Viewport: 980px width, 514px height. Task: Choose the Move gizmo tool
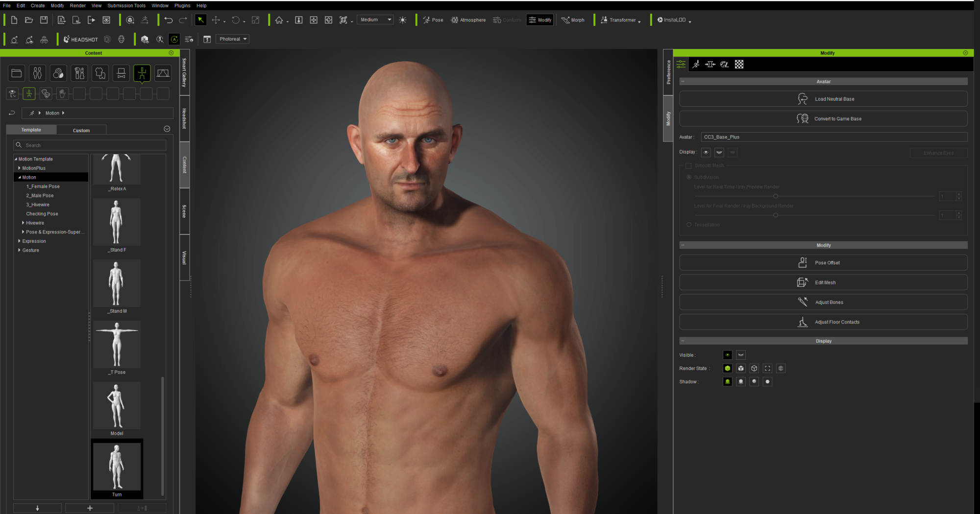tap(216, 20)
